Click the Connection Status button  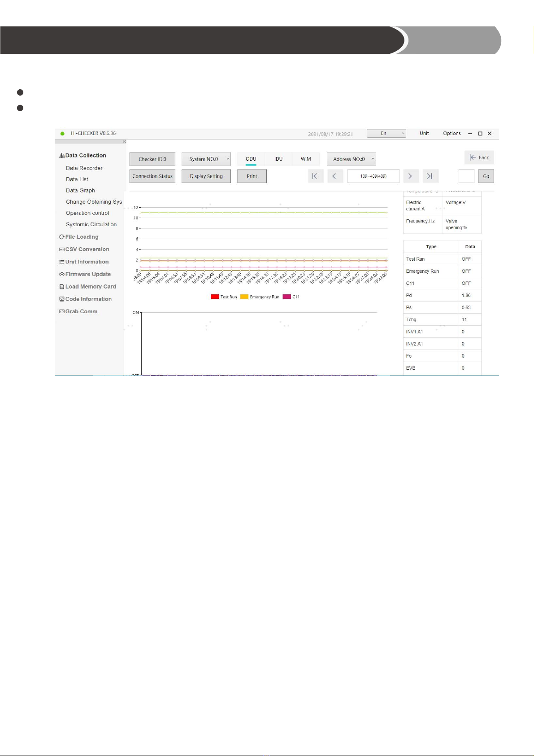152,176
